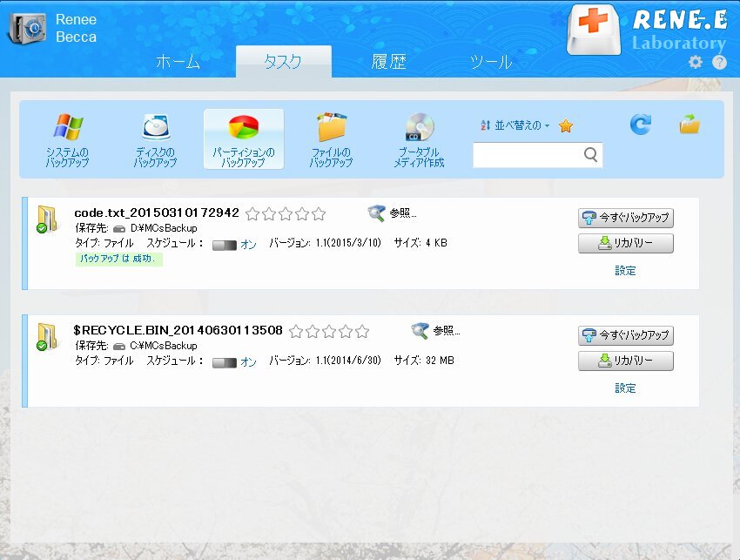
Task: Switch to the 履歴 tab
Action: pyautogui.click(x=388, y=61)
